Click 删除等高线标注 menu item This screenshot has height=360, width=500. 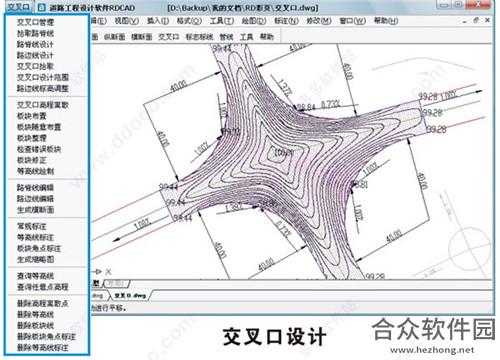click(43, 348)
